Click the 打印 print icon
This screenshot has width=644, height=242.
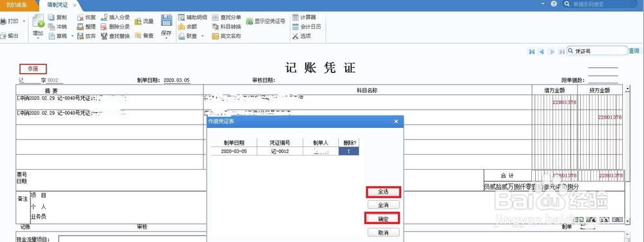(3, 21)
